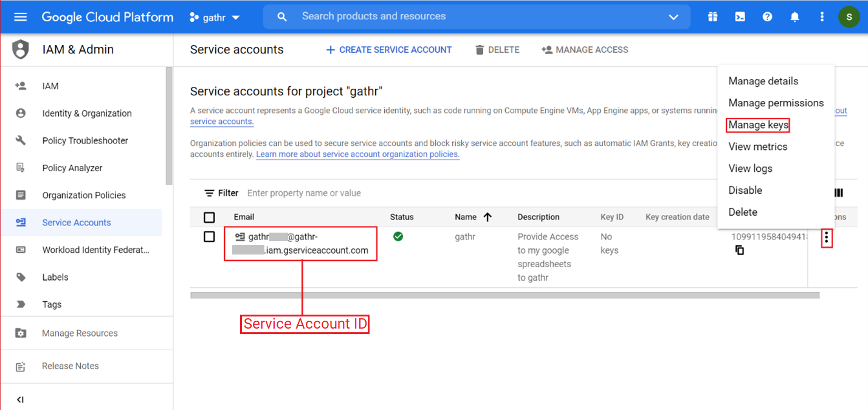Click the navigation menu hamburger icon
Viewport: 868px width, 410px height.
[20, 16]
